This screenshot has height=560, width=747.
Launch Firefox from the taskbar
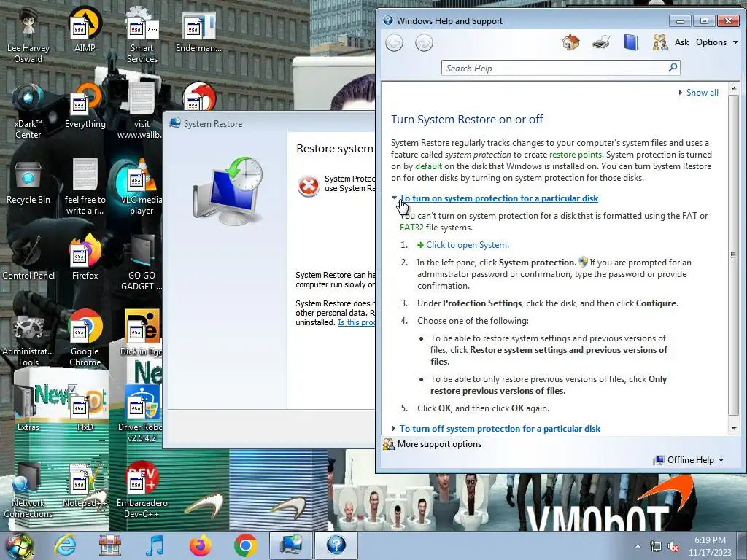point(200,545)
